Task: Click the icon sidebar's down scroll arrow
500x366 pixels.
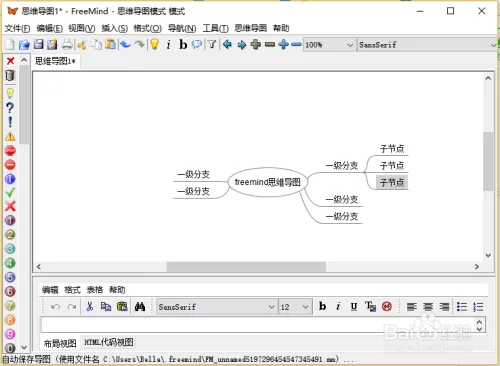Action: (x=24, y=347)
